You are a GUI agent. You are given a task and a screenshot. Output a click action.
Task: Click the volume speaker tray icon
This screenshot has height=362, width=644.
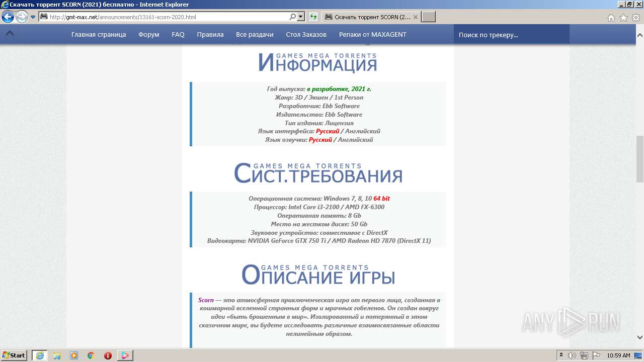[572, 355]
